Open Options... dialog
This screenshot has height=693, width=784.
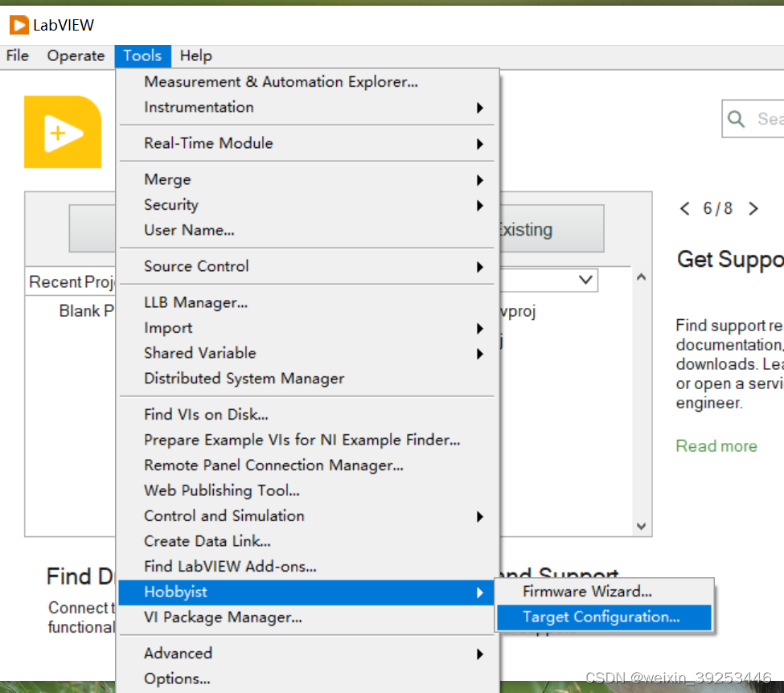(306, 679)
